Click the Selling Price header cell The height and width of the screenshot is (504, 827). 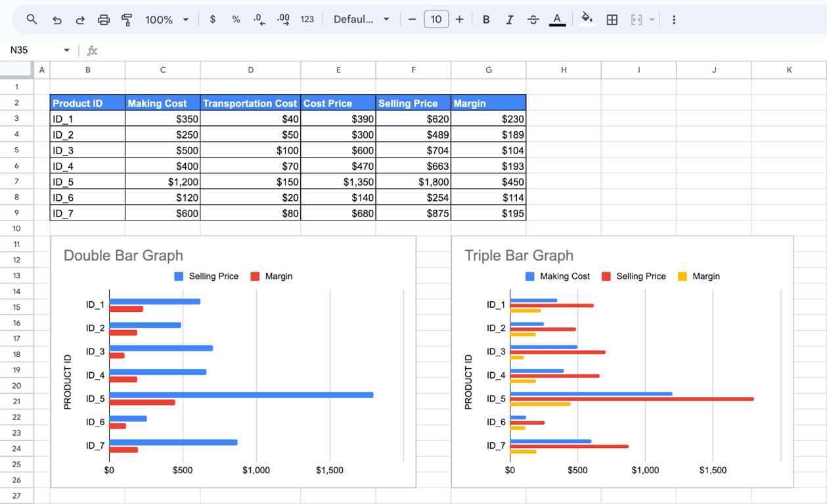tap(413, 103)
